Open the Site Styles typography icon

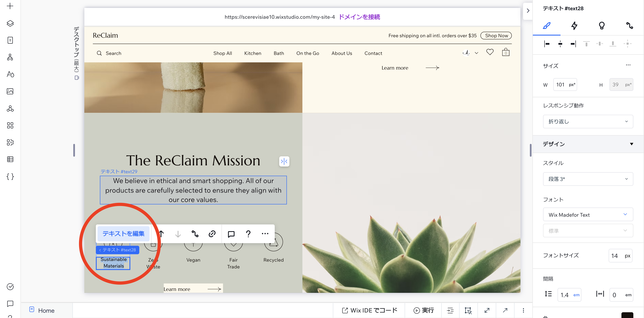coord(10,74)
